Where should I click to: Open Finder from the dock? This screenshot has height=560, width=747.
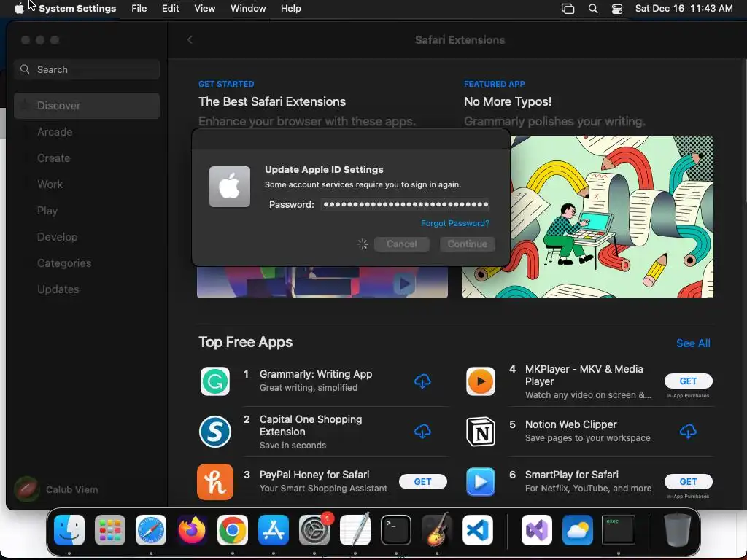point(69,529)
